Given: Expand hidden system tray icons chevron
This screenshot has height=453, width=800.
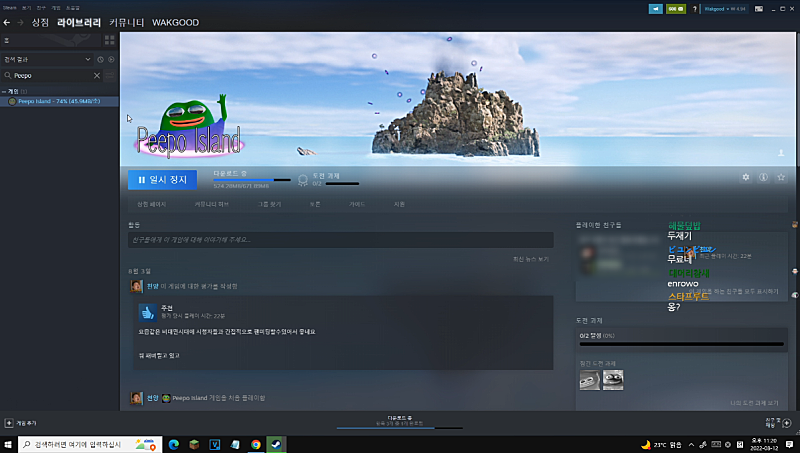Looking at the screenshot, I should pos(691,444).
